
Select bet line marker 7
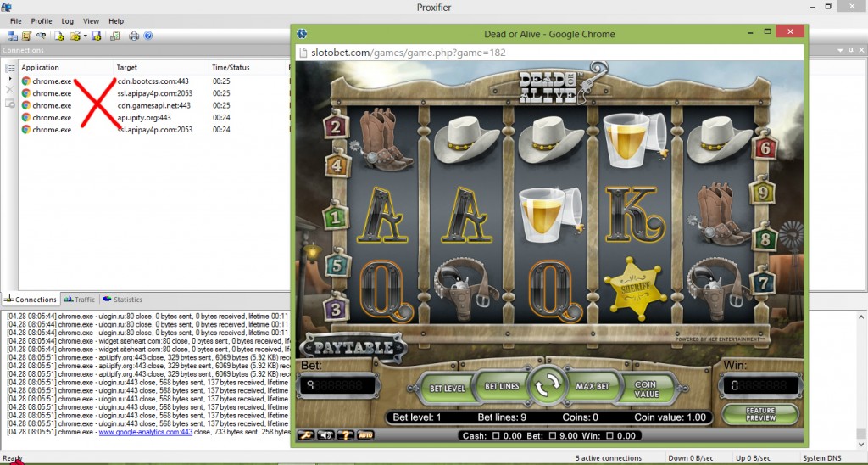coord(763,283)
